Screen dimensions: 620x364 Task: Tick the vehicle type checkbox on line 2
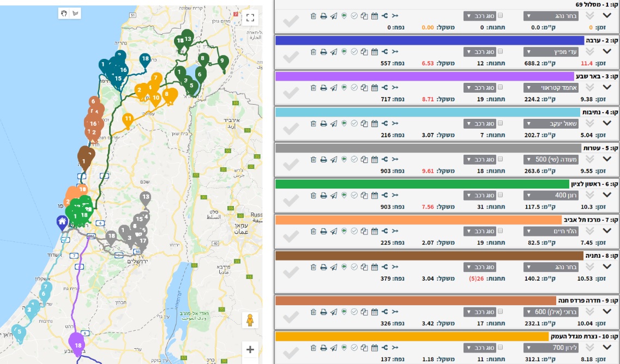click(x=501, y=52)
